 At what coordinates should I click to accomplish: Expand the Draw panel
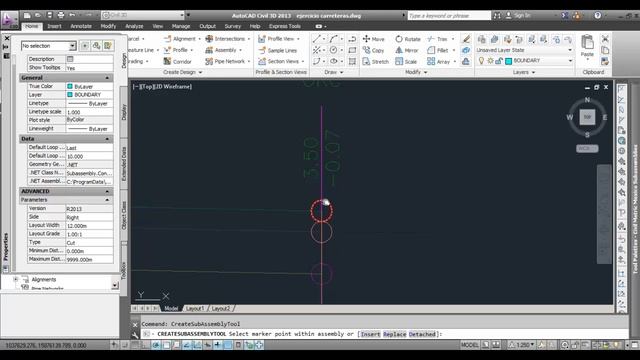(x=333, y=72)
